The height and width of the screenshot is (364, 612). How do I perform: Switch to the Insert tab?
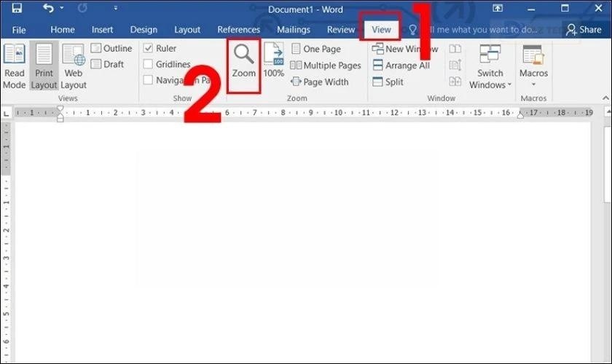click(102, 30)
